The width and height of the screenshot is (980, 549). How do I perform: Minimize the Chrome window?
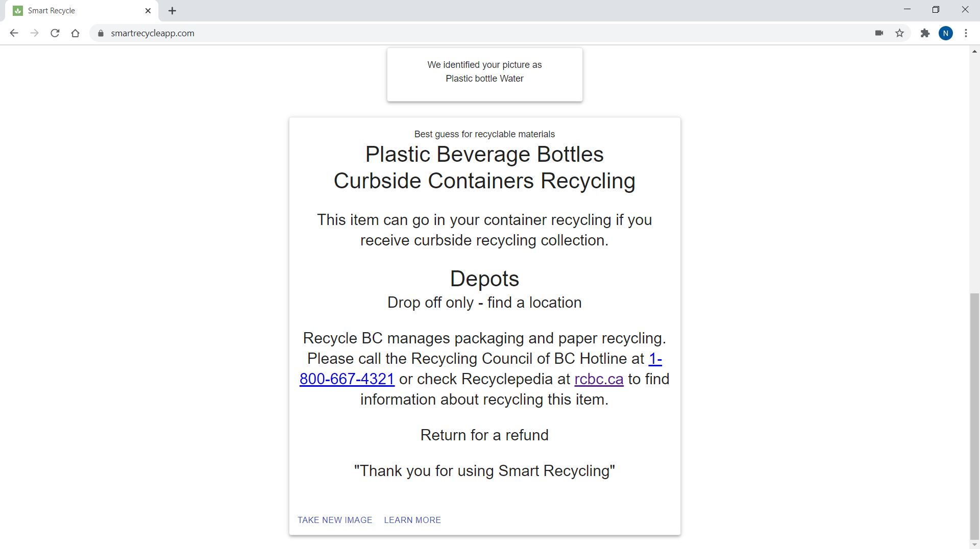click(907, 10)
